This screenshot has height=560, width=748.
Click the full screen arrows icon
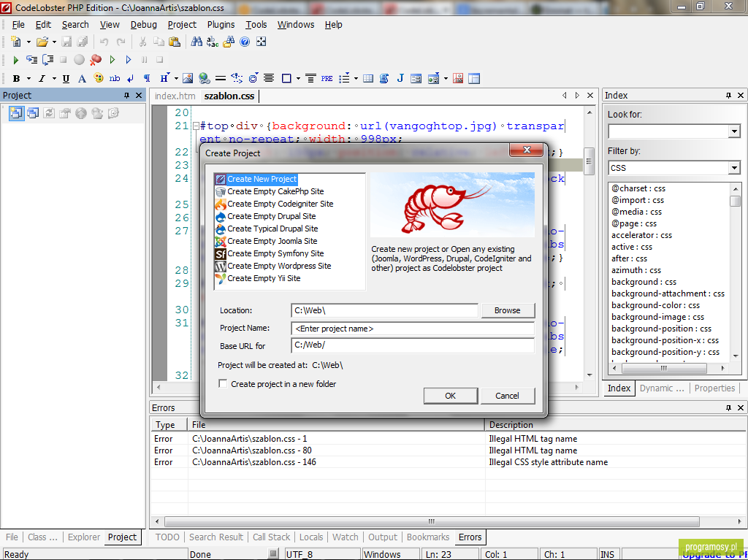coord(261,42)
